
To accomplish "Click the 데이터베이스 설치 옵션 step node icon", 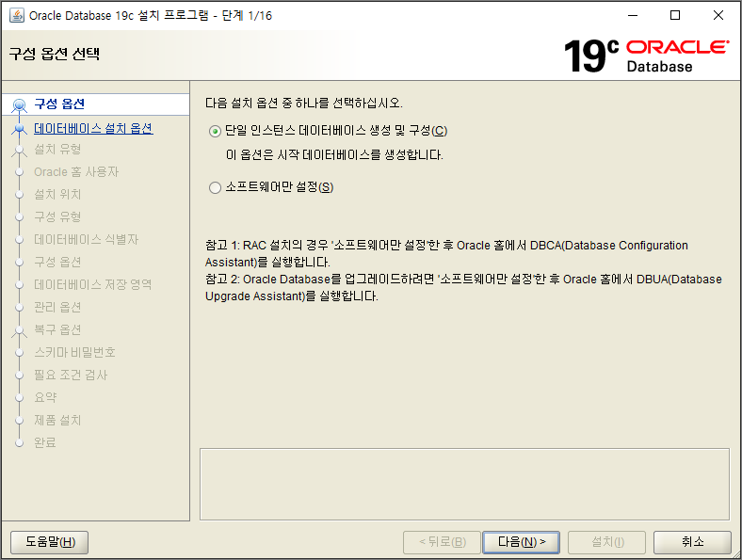I will click(x=20, y=128).
